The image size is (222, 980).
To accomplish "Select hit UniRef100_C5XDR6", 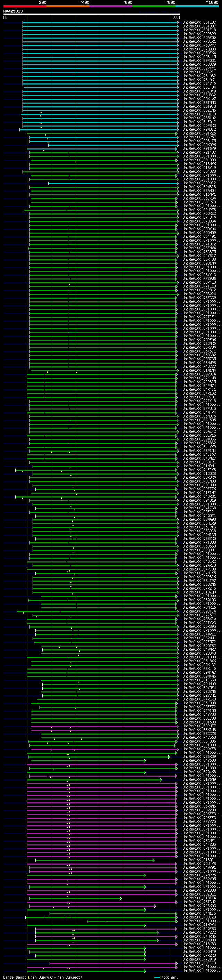I will [x=199, y=145].
